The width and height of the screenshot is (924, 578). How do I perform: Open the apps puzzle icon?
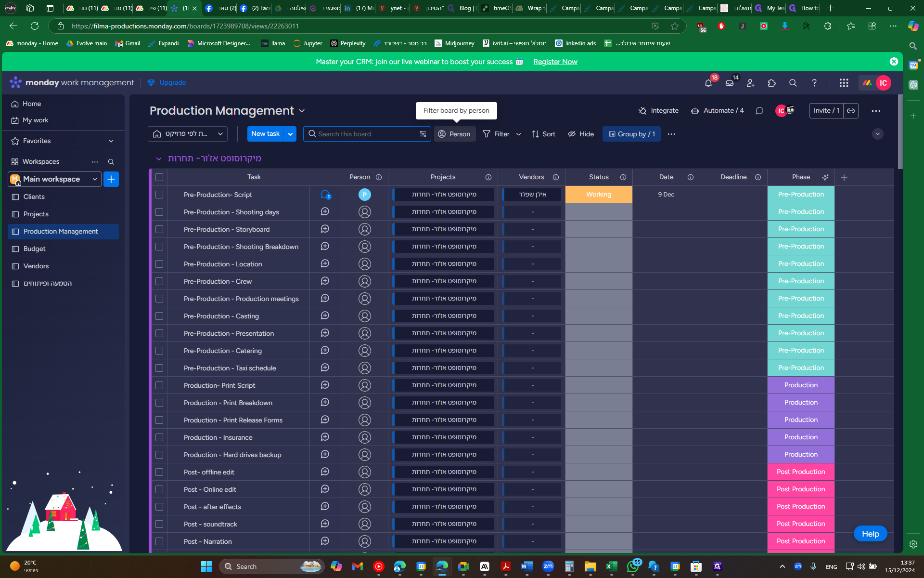772,83
